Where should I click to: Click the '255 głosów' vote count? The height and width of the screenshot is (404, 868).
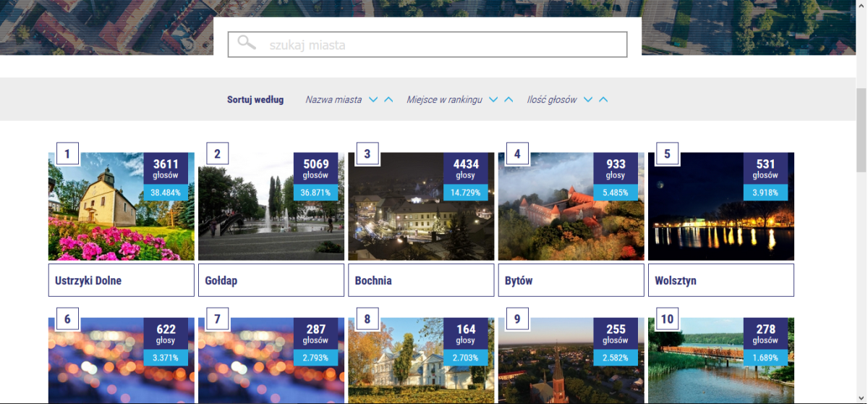click(616, 334)
